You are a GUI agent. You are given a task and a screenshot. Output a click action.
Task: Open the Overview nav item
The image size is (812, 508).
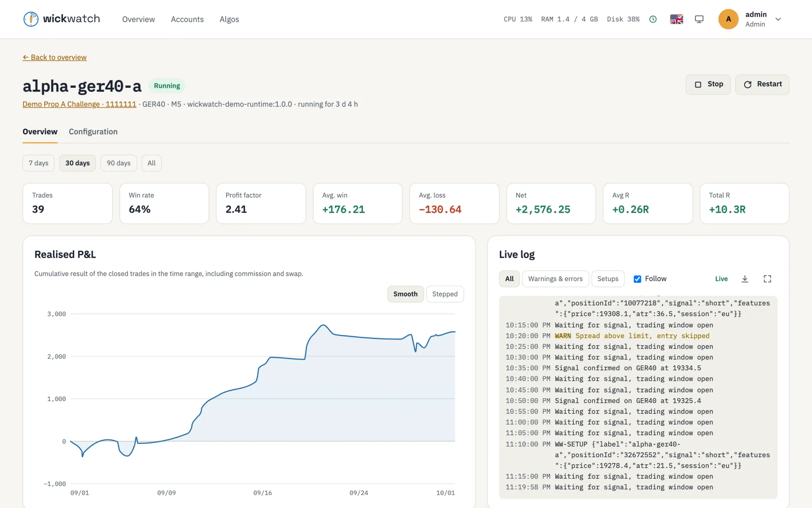[138, 19]
